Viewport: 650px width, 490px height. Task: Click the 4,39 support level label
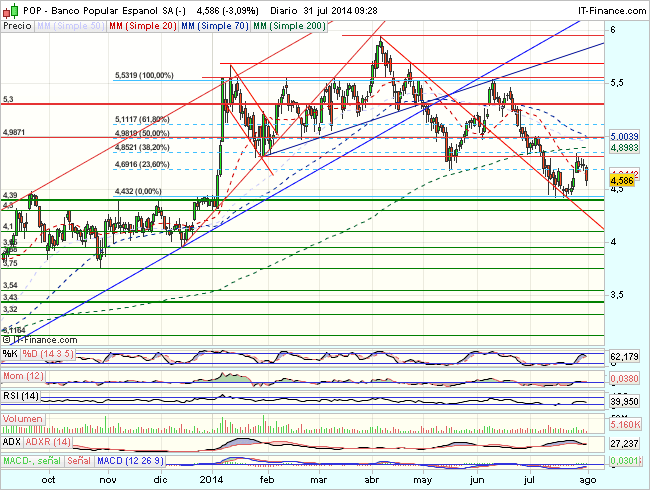(x=10, y=195)
